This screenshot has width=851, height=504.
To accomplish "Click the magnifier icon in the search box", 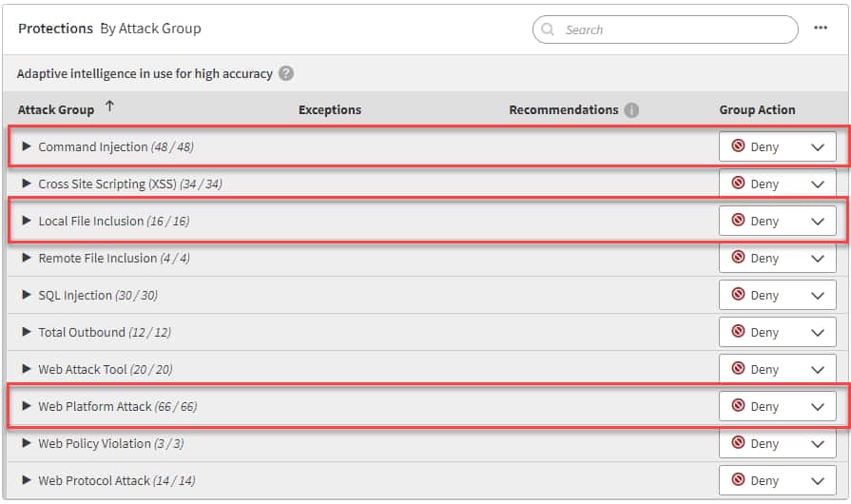I will 549,29.
